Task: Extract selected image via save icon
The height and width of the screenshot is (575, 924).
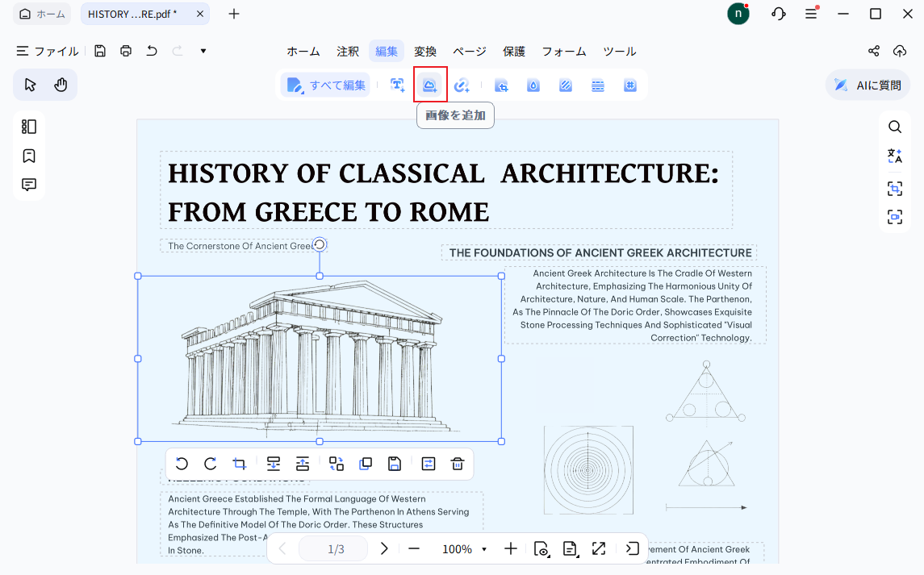Action: pyautogui.click(x=395, y=464)
